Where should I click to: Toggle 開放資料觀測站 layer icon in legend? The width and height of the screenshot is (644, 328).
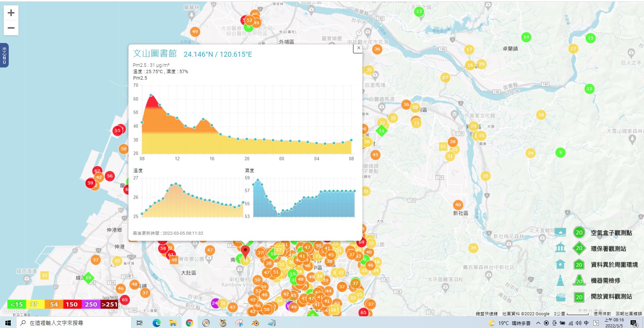[x=560, y=297]
